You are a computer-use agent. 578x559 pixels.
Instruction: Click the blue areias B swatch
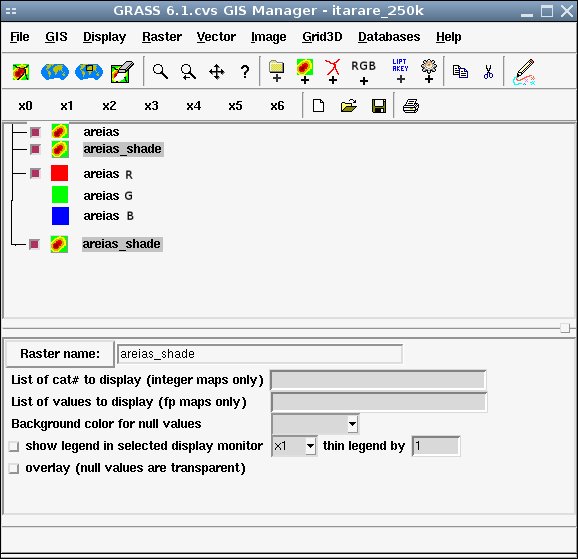[60, 216]
